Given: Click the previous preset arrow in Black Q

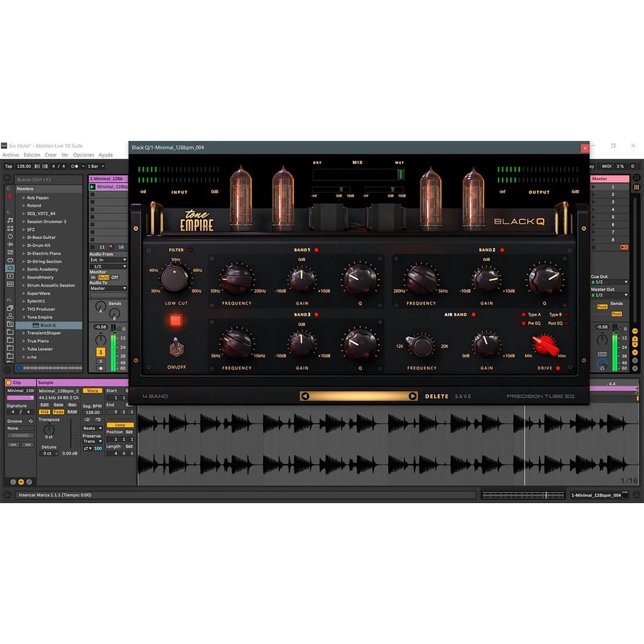Looking at the screenshot, I should point(305,396).
